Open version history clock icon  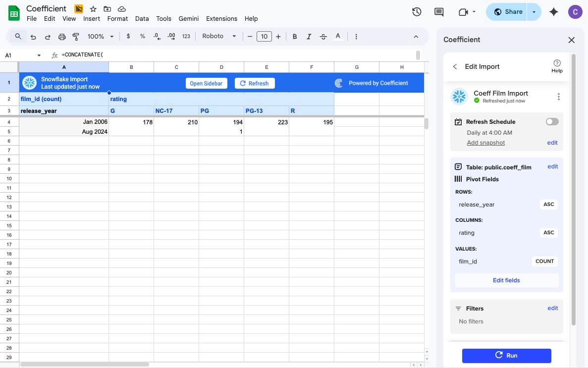417,12
